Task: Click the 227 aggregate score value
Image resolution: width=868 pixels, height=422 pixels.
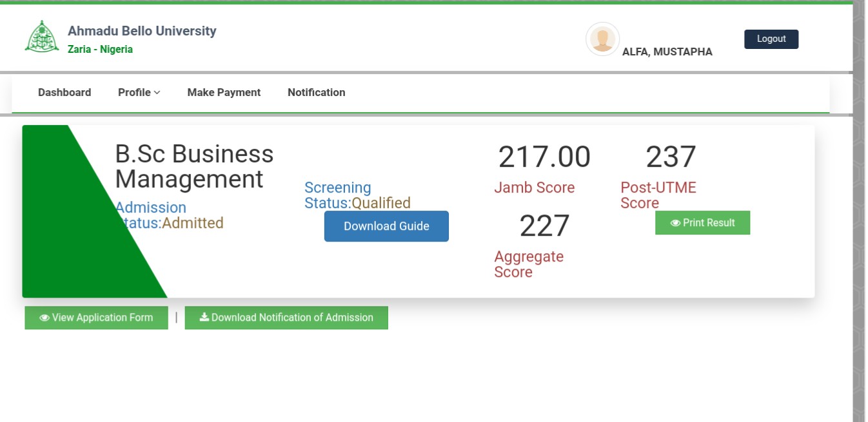Action: [x=544, y=226]
